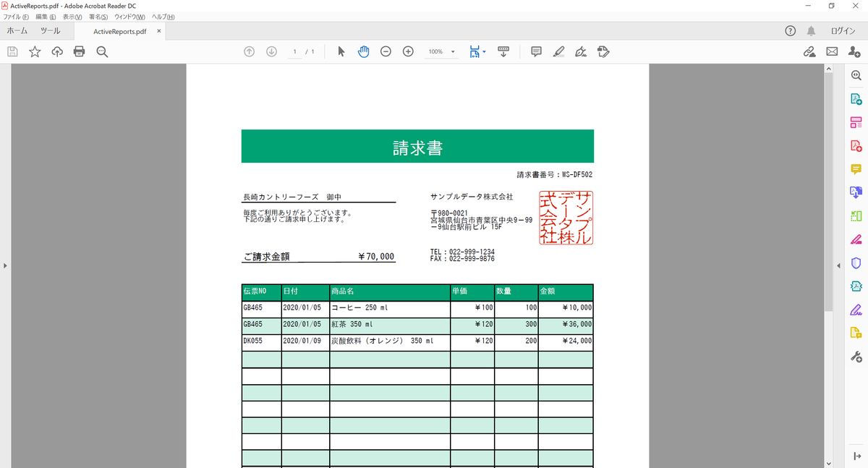Go to next page arrow
The width and height of the screenshot is (868, 468).
pyautogui.click(x=272, y=51)
